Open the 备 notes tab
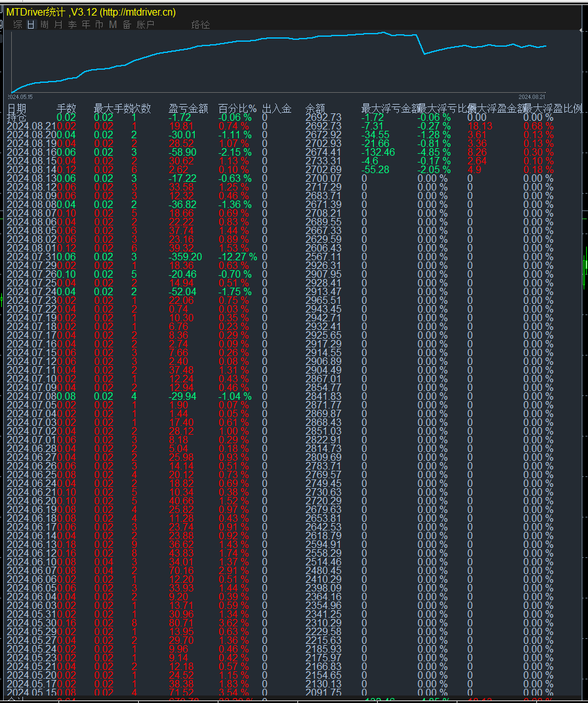 pyautogui.click(x=127, y=25)
